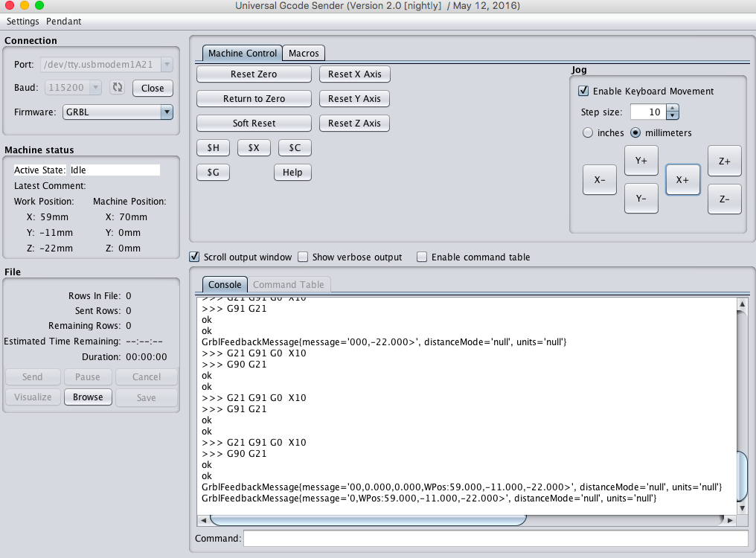Increase step size with up arrow
Screen dimensions: 756x558
pos(673,109)
